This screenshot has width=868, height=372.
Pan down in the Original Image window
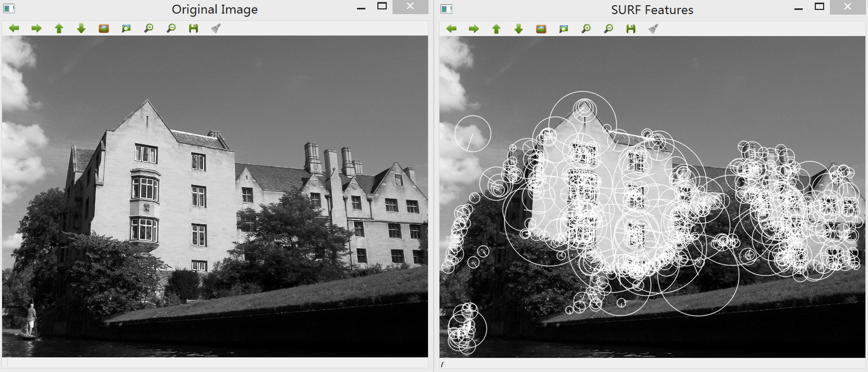point(81,28)
